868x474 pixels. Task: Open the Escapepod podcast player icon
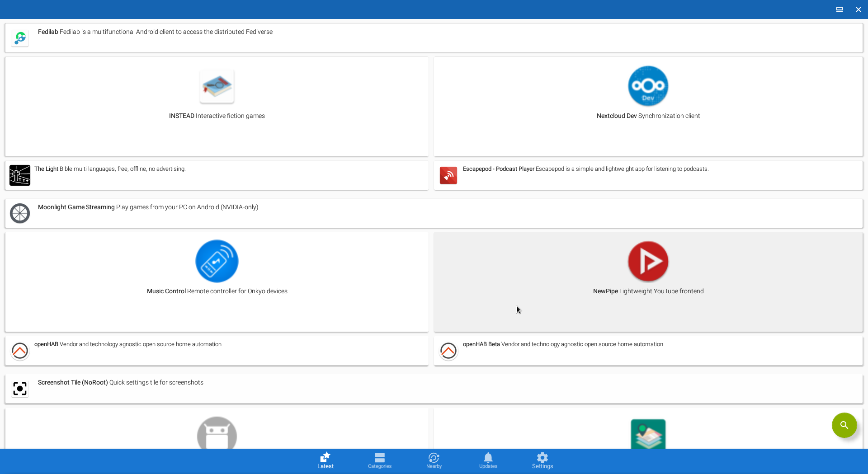coord(448,175)
